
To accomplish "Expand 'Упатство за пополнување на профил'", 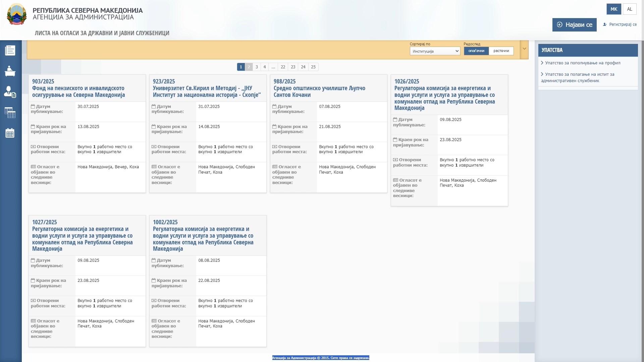I will [x=582, y=63].
